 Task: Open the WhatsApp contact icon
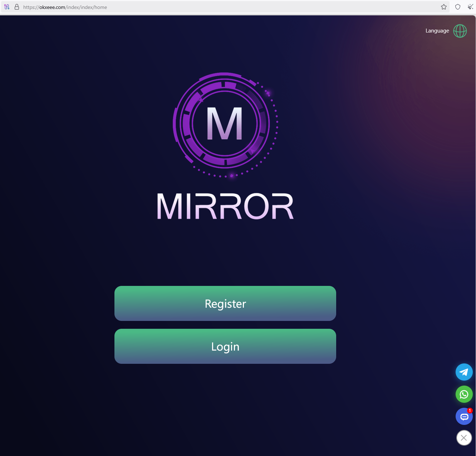tap(464, 394)
